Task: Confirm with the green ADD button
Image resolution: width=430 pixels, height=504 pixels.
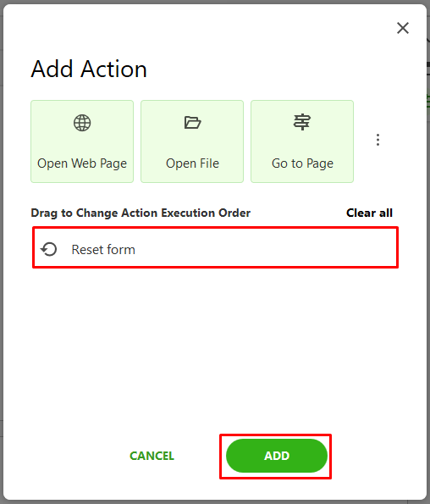Action: pos(277,456)
